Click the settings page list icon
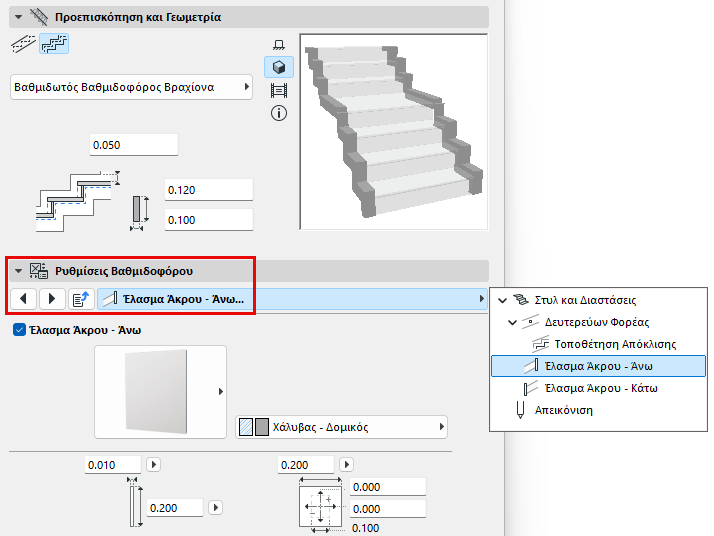 tap(81, 299)
